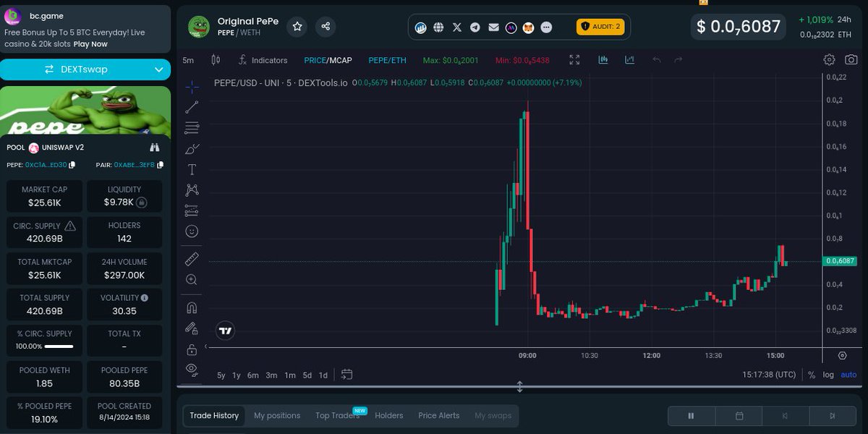Screen dimensions: 868x434
Task: Redo the last chart action
Action: tap(678, 60)
